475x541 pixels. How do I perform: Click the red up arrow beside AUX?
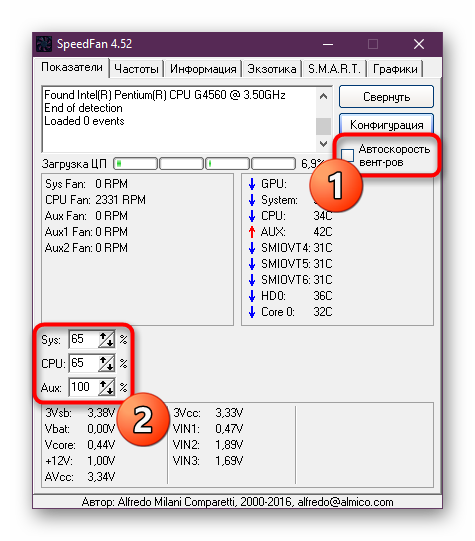pos(252,232)
